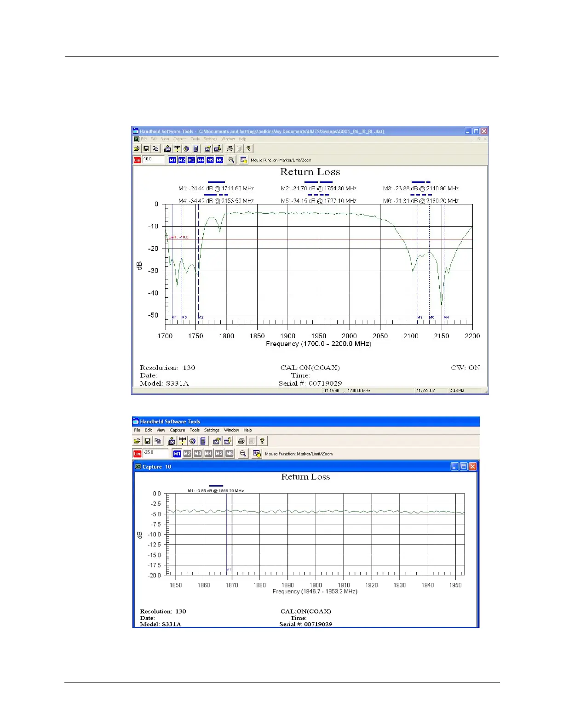Enable grayed M5 marker above Capture 10
The image size is (563, 728).
point(219,454)
